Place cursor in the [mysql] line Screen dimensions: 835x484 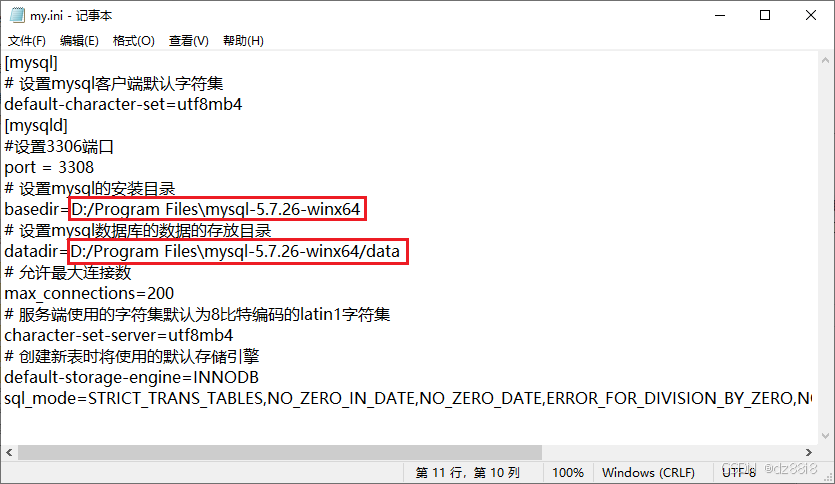31,63
